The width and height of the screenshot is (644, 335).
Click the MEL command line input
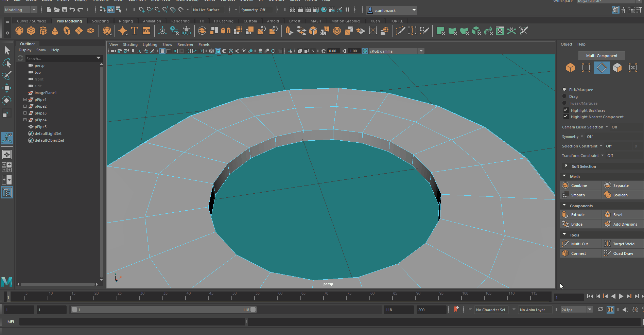pos(132,322)
